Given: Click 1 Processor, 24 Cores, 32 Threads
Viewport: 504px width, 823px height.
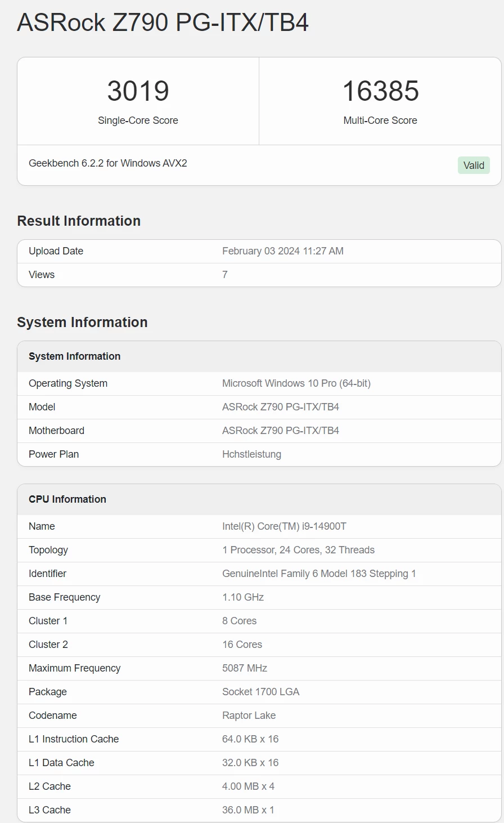Looking at the screenshot, I should pos(298,550).
